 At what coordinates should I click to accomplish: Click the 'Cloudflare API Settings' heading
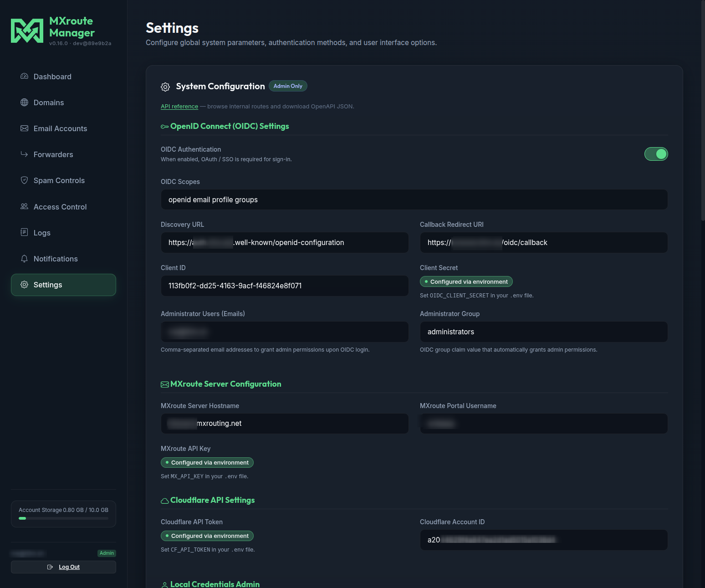point(213,500)
